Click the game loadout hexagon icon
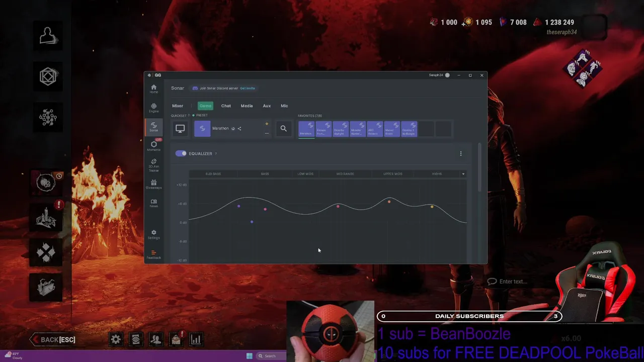Viewport: 644px width, 362px height. point(48,76)
